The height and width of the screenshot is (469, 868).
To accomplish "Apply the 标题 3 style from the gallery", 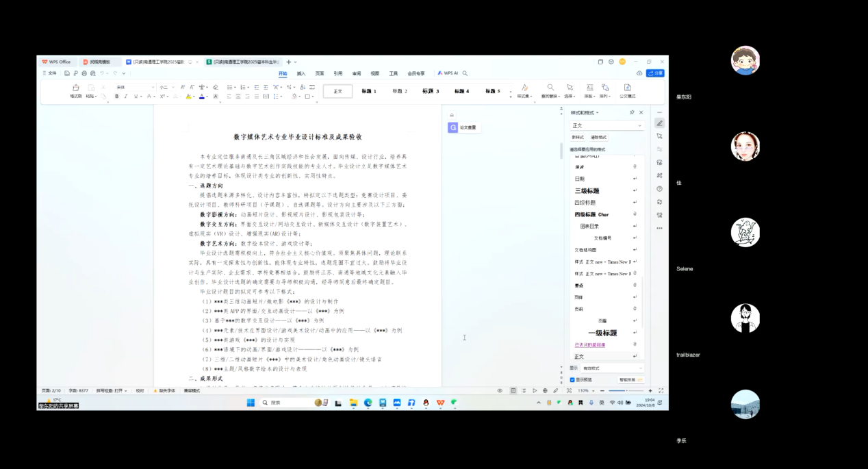I will coord(431,91).
